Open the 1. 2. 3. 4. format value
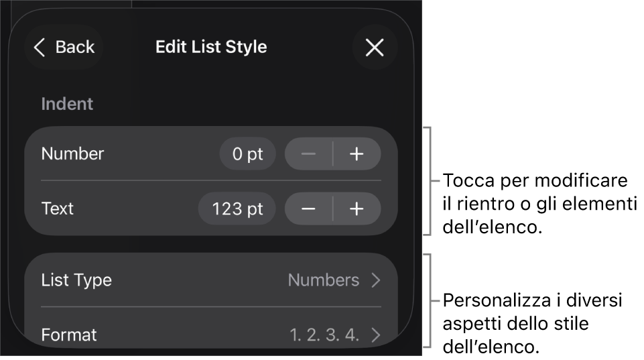Viewport: 644px width, 360px height. click(324, 335)
